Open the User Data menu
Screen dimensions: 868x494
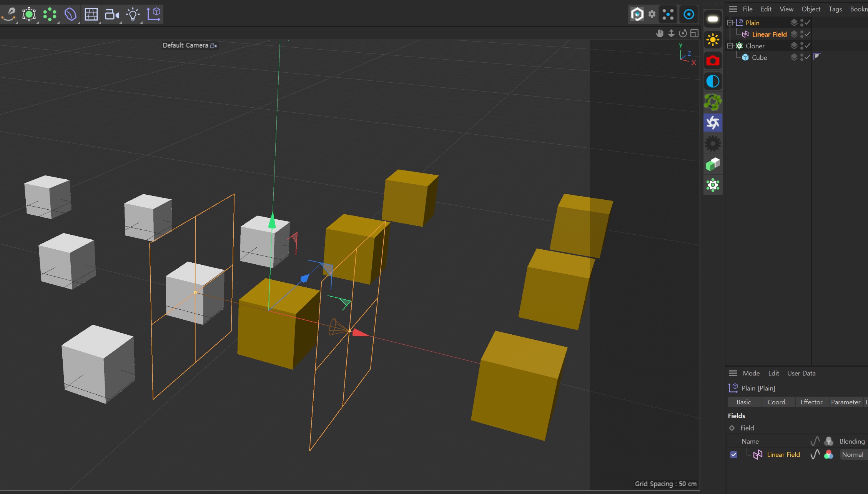[x=801, y=373]
